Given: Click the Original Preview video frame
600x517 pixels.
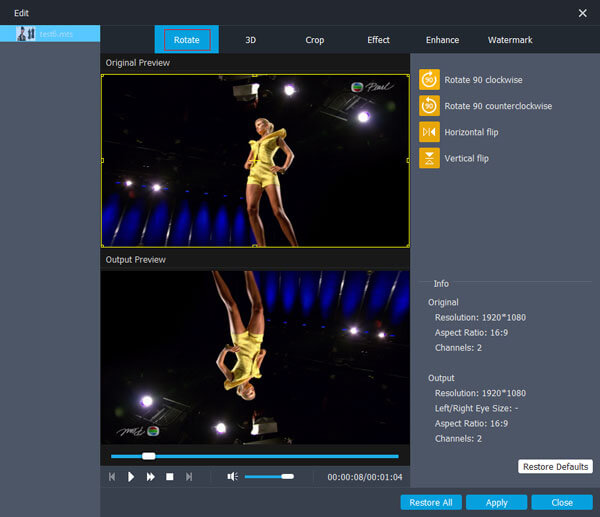Looking at the screenshot, I should (x=255, y=160).
